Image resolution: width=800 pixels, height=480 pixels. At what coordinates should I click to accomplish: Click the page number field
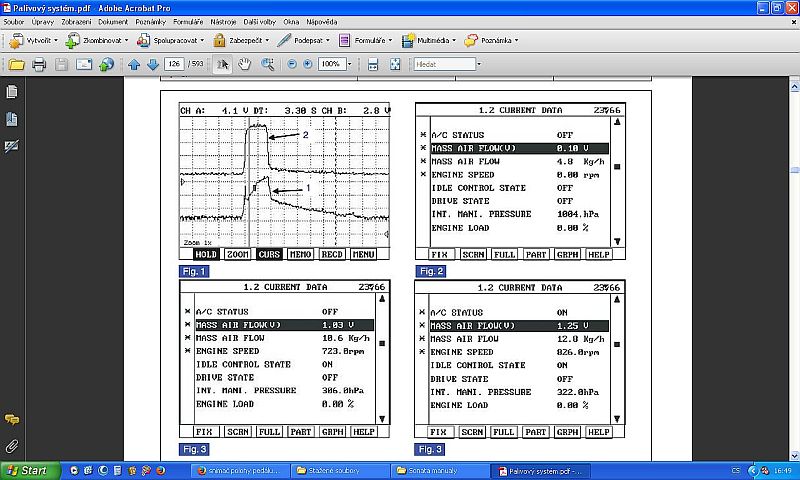(176, 65)
